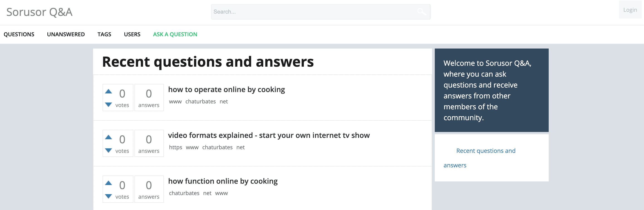Upvote 'how function online by cooking'
The height and width of the screenshot is (210, 644).
point(108,183)
